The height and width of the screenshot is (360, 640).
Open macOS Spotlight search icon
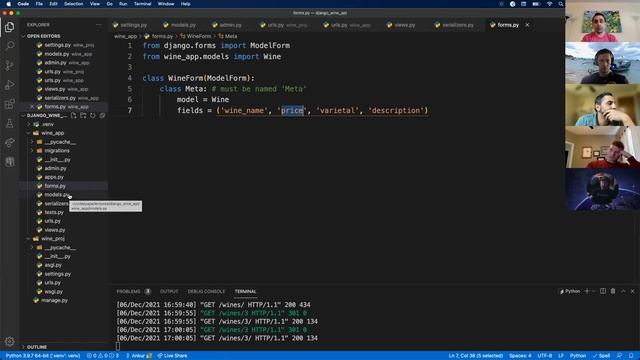[561, 4]
